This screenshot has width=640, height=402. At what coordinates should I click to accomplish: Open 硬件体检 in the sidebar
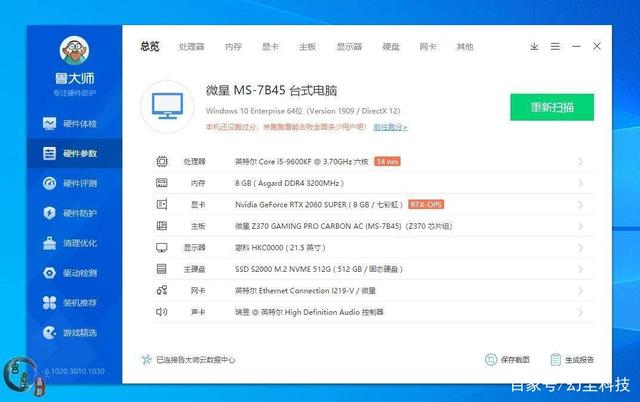69,123
